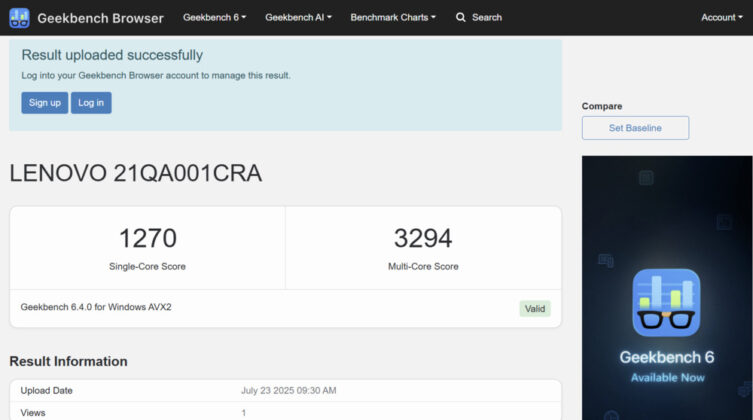
Task: Click the Set Baseline button
Action: (x=635, y=128)
